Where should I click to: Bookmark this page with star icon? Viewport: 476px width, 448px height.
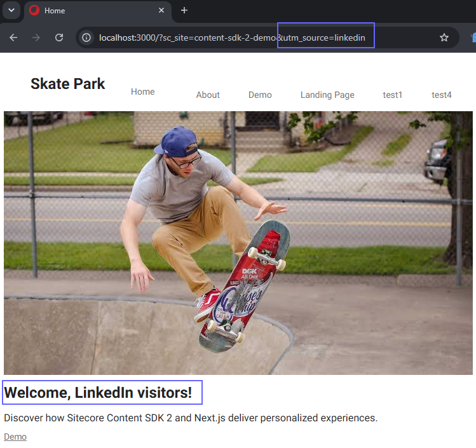tap(444, 37)
